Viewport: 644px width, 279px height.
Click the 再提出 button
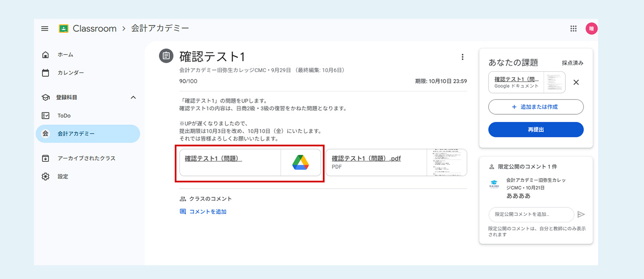[536, 130]
